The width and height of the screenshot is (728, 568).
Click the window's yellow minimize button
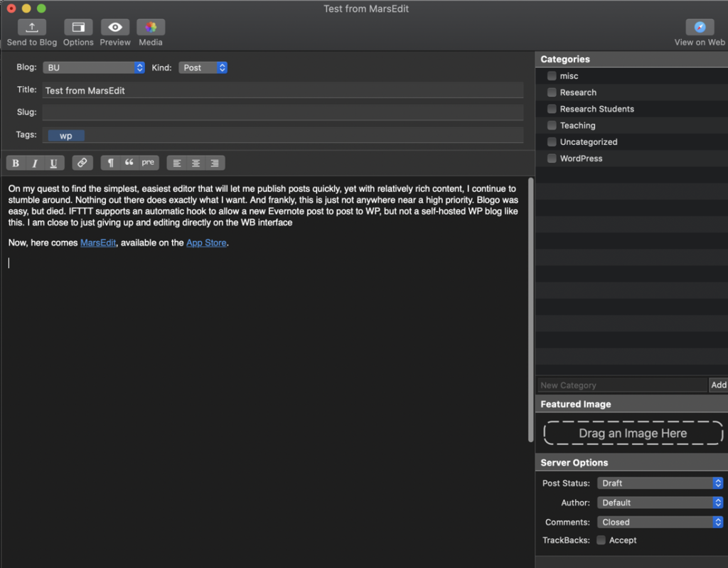(x=26, y=9)
